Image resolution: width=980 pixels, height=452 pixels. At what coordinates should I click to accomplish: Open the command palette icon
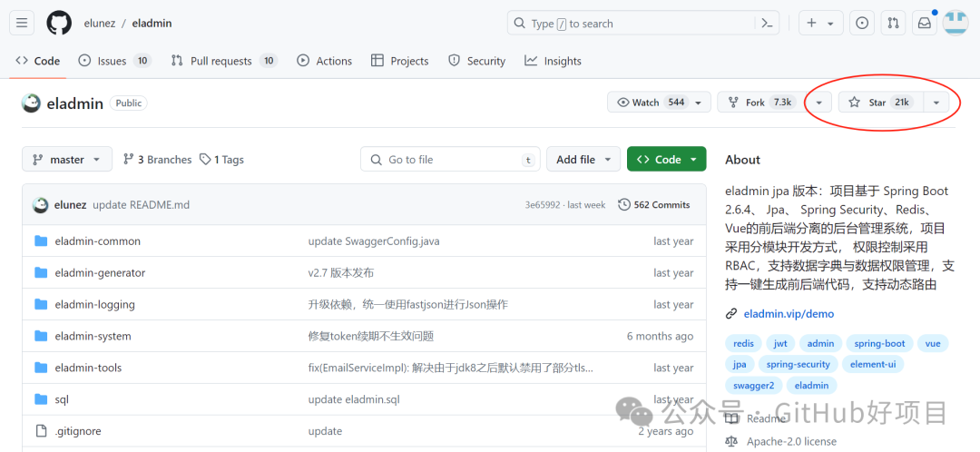[x=767, y=23]
